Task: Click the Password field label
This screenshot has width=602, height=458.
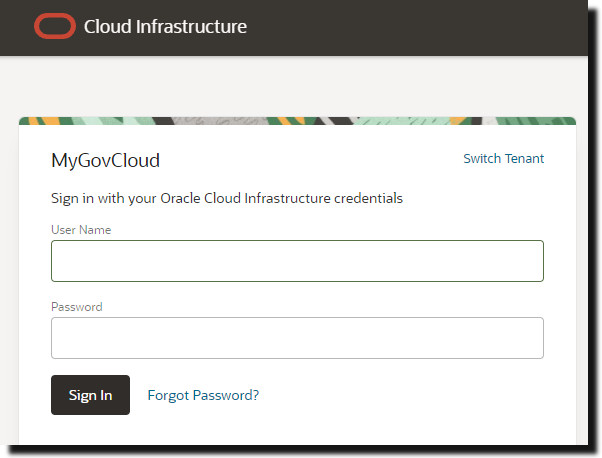Action: click(x=77, y=307)
